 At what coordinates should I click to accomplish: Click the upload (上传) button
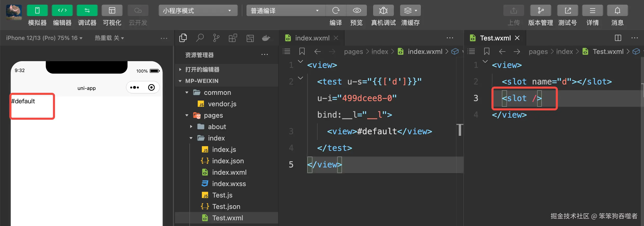pyautogui.click(x=514, y=11)
